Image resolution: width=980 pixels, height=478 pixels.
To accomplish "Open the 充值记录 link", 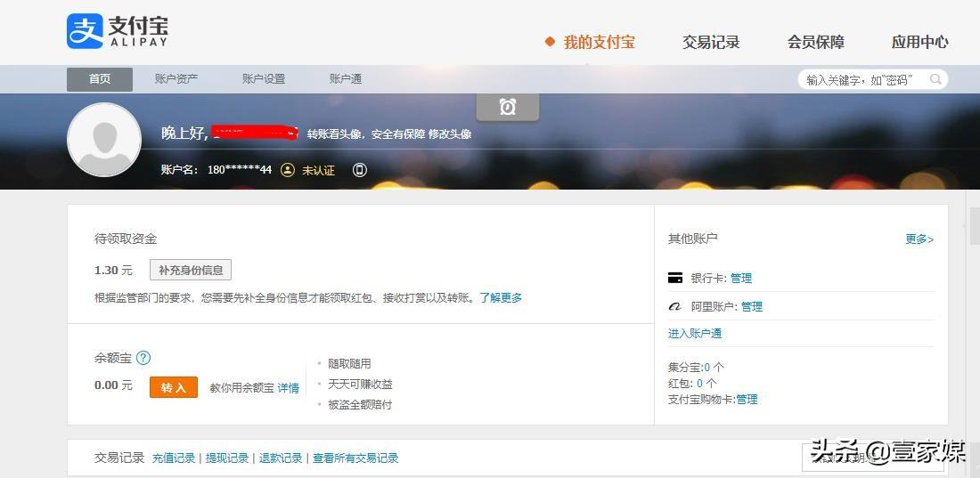I will 174,458.
